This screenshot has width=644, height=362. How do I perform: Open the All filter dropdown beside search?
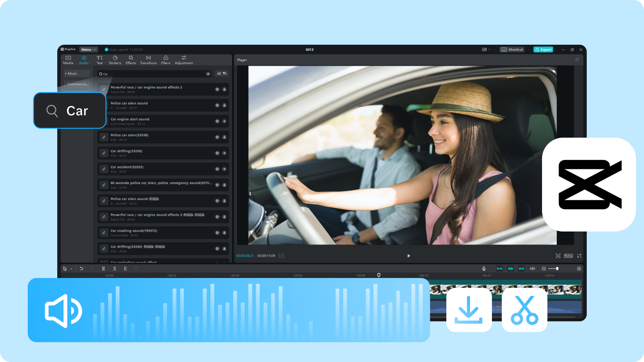(221, 73)
